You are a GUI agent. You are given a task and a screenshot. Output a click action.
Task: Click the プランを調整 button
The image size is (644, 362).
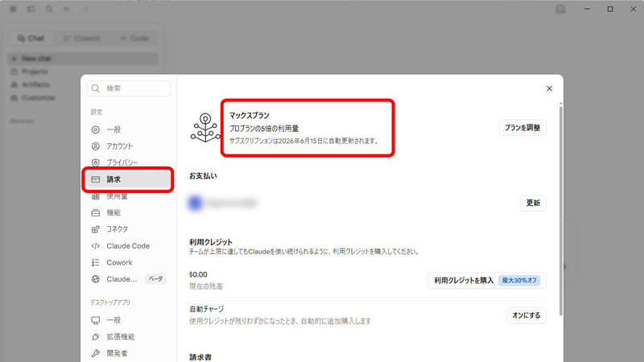(x=522, y=128)
